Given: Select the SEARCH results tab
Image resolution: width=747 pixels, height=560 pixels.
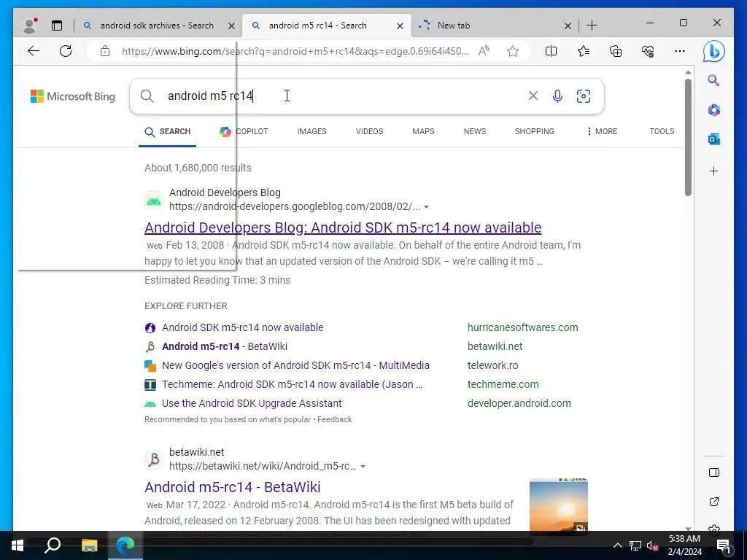Looking at the screenshot, I should (168, 132).
